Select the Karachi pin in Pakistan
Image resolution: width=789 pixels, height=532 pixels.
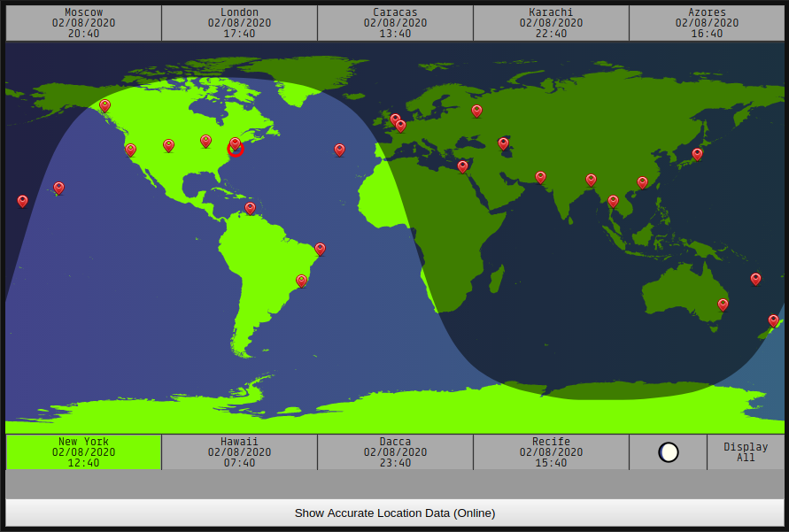540,177
